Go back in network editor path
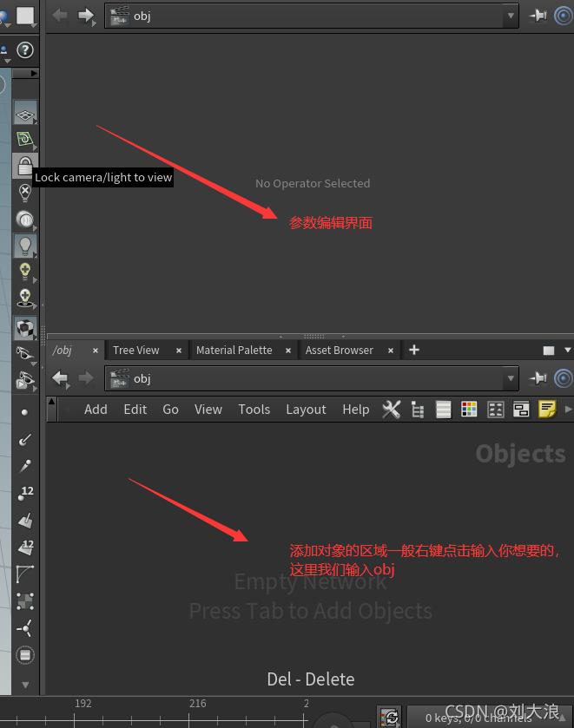The height and width of the screenshot is (728, 574). (61, 378)
